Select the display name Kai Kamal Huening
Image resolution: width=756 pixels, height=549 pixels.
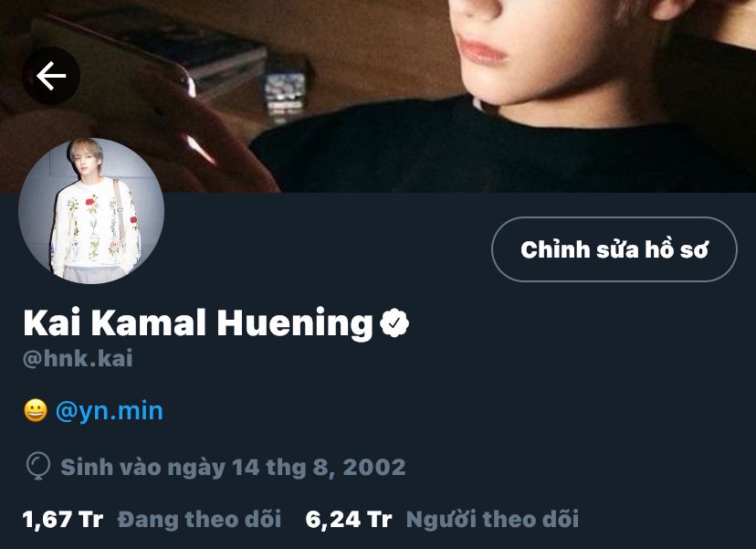point(198,323)
